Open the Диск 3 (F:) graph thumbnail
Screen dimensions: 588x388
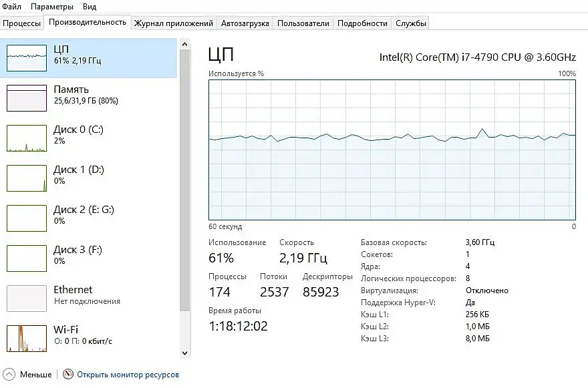[x=27, y=258]
